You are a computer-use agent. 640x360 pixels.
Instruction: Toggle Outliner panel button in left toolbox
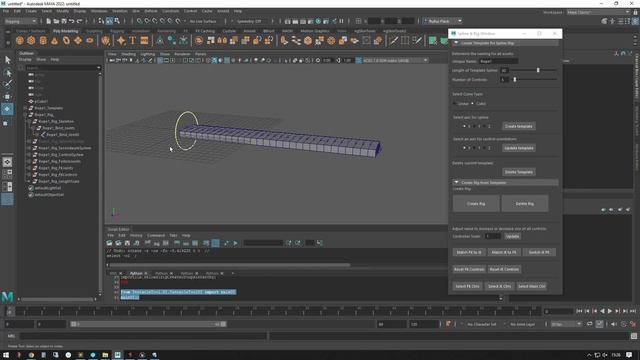coord(7,199)
